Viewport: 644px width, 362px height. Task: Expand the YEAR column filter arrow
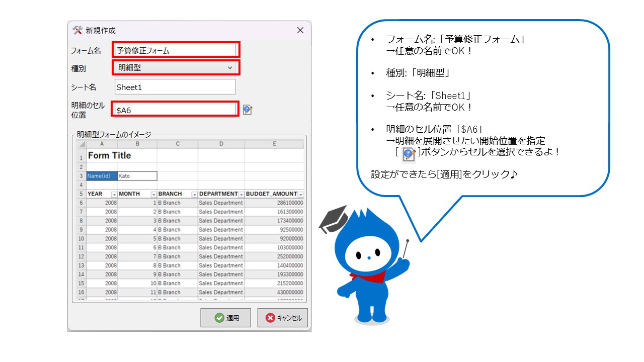point(114,195)
